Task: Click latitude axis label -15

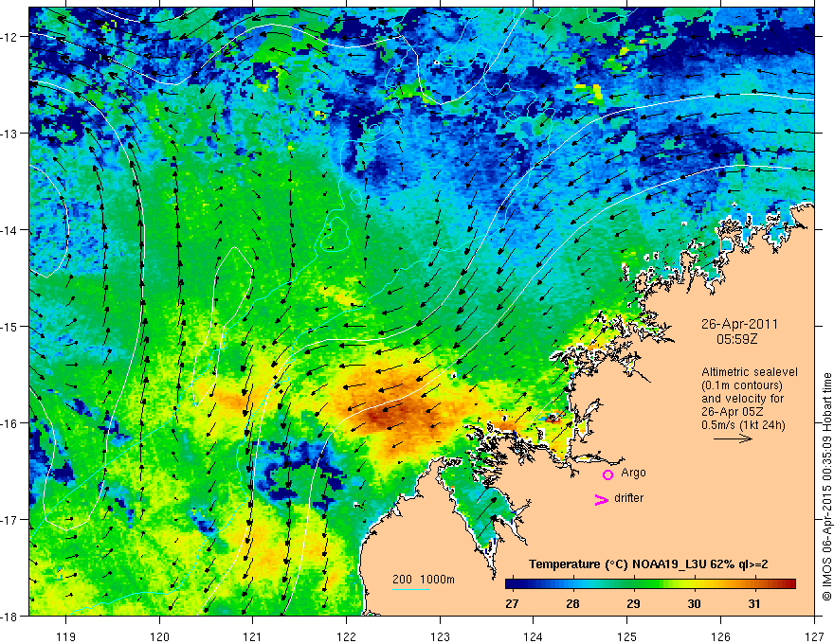Action: coord(9,326)
